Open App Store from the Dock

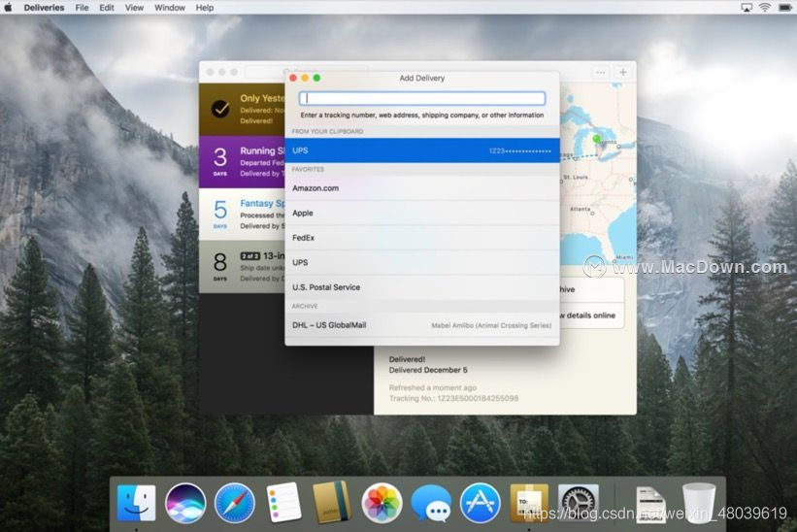tap(480, 503)
